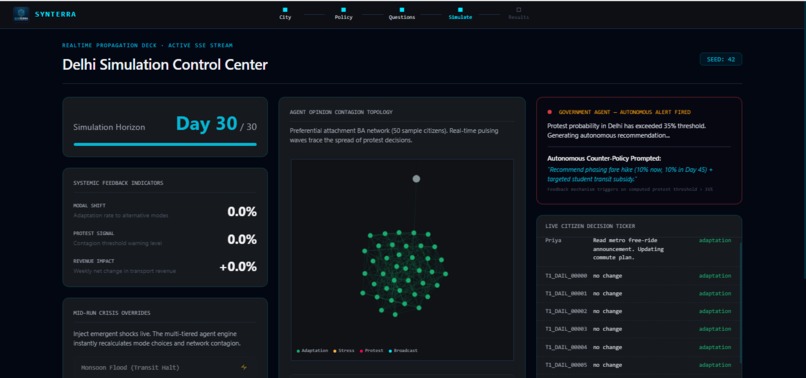Screen dimensions: 806x378
Task: Select ticker row T1_DAIL_00001
Action: click(x=638, y=294)
